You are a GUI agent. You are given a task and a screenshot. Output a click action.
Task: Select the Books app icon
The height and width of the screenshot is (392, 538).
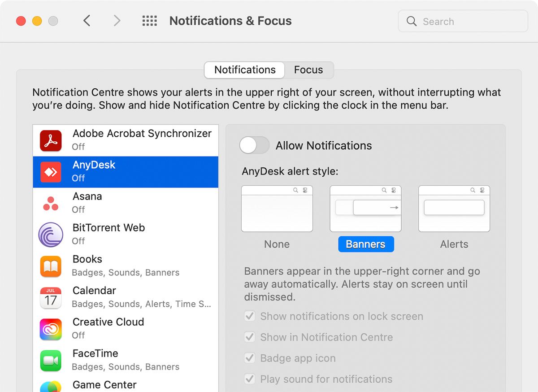click(51, 266)
